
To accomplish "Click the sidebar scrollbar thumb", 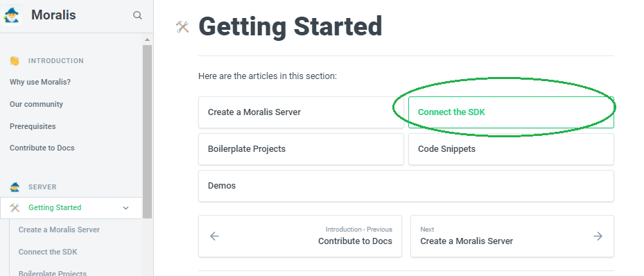I will pyautogui.click(x=148, y=132).
